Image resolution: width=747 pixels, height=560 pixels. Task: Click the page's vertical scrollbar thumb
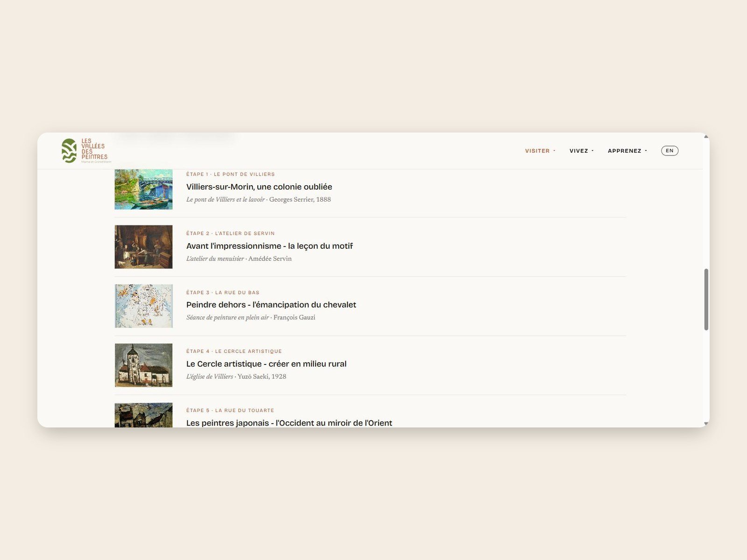pyautogui.click(x=706, y=300)
